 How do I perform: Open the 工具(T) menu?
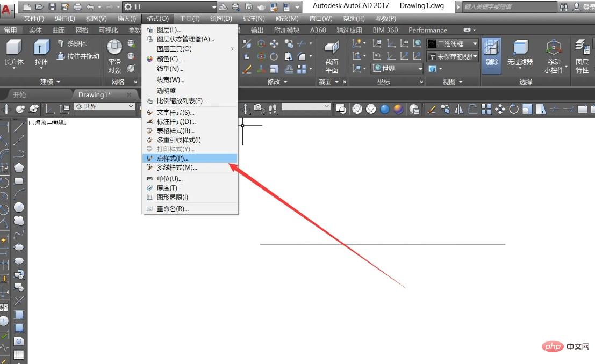[189, 19]
